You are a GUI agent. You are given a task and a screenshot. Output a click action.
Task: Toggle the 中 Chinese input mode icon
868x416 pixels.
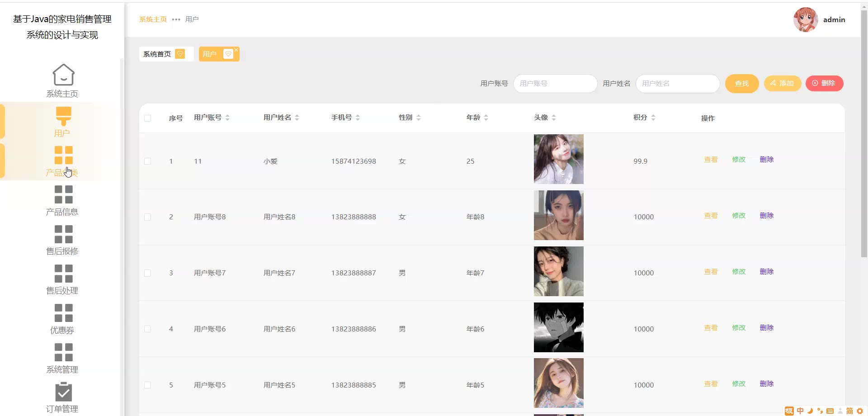click(x=800, y=411)
